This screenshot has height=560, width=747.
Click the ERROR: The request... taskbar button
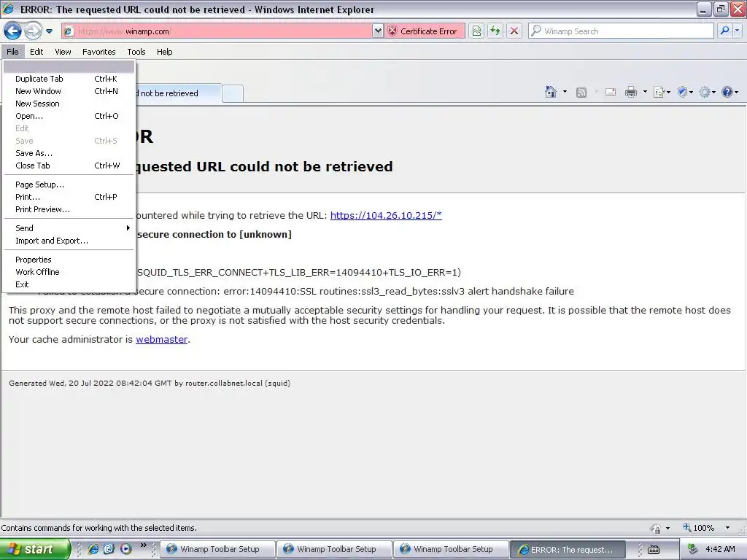(x=568, y=550)
